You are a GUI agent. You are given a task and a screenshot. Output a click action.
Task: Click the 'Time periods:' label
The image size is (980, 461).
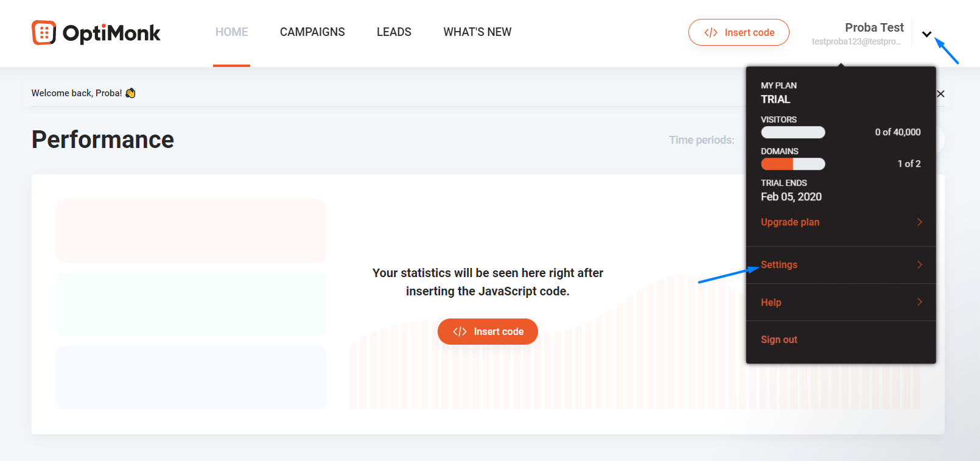pyautogui.click(x=702, y=140)
